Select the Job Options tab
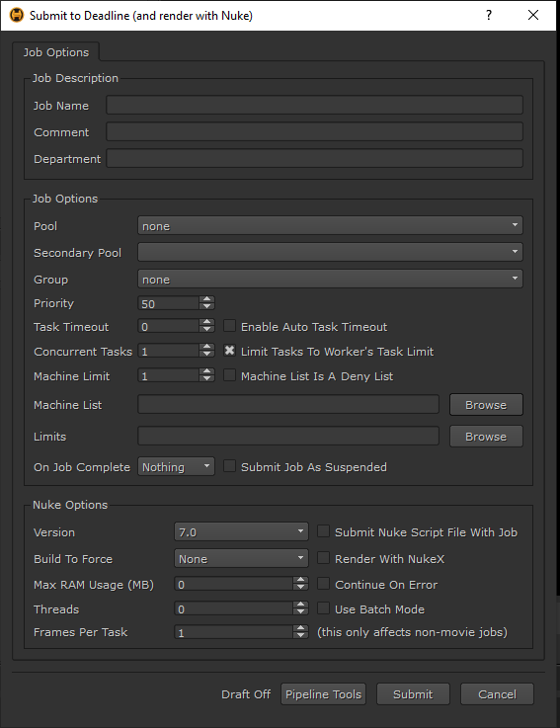560x728 pixels. tap(55, 52)
